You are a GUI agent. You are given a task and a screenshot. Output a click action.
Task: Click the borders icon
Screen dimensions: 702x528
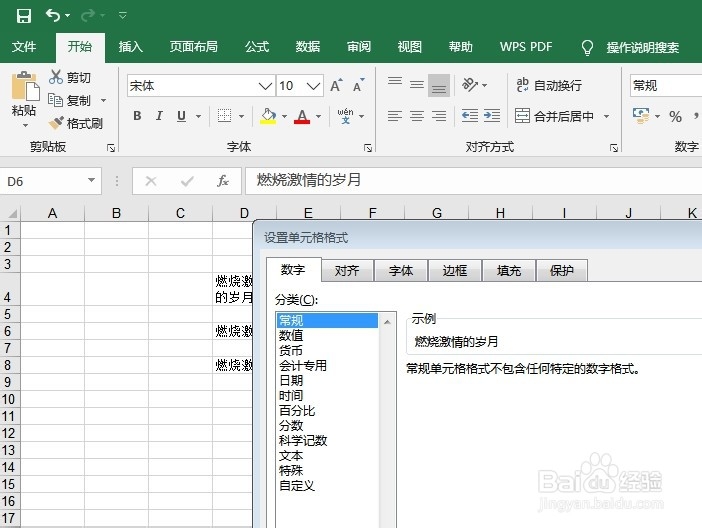click(x=224, y=116)
